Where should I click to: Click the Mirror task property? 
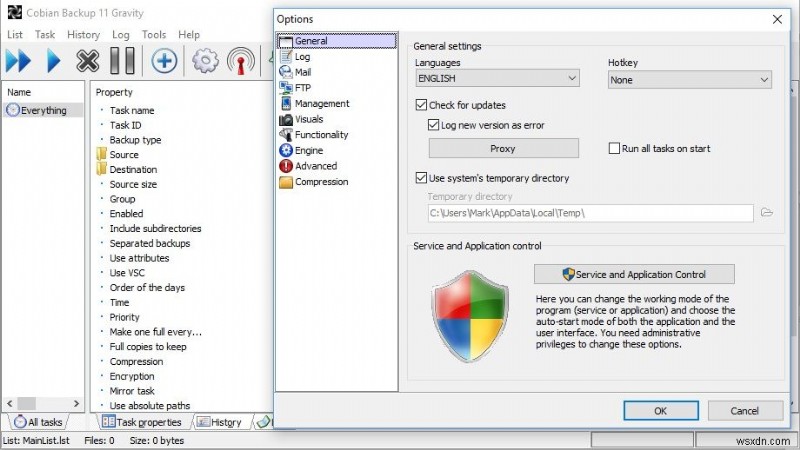coord(132,391)
